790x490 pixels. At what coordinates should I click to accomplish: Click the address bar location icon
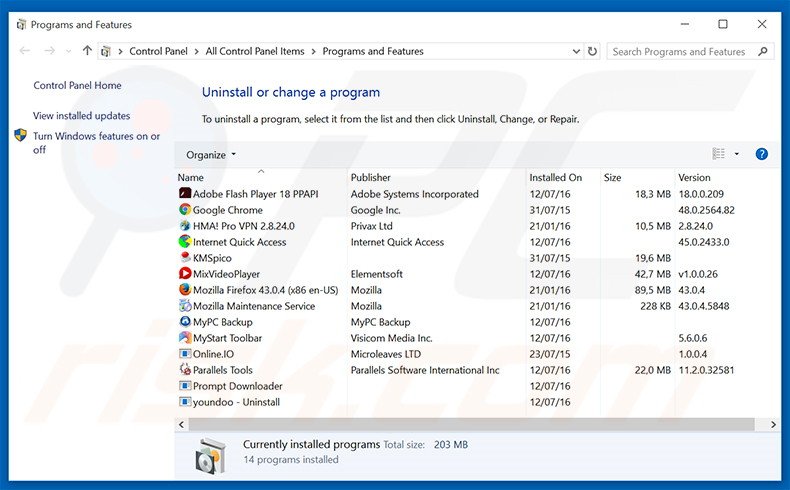click(106, 51)
